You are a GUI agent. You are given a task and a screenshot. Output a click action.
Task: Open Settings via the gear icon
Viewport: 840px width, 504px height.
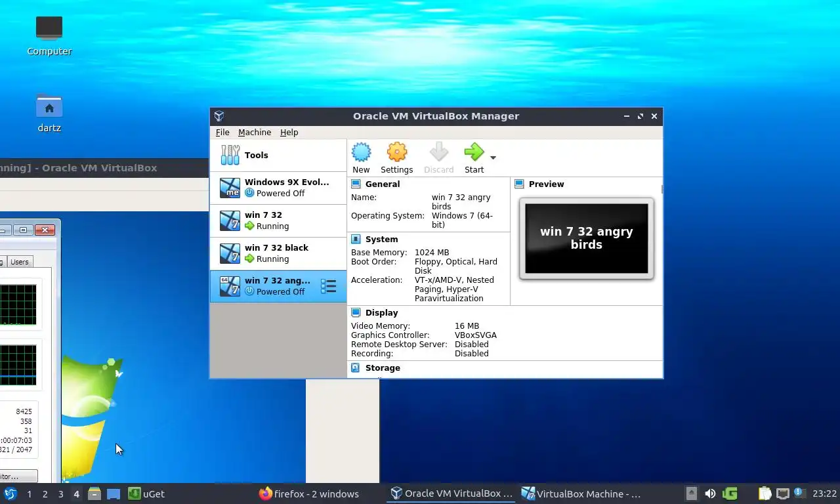tap(397, 152)
